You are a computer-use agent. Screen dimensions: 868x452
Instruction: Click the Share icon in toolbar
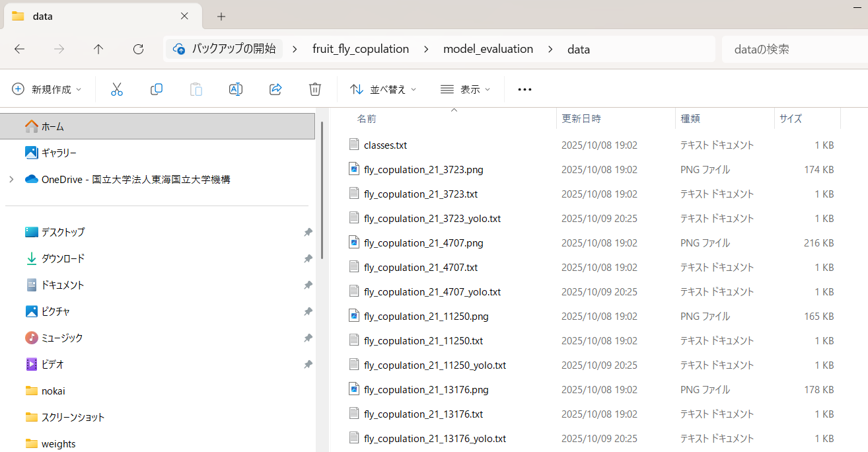(x=276, y=89)
